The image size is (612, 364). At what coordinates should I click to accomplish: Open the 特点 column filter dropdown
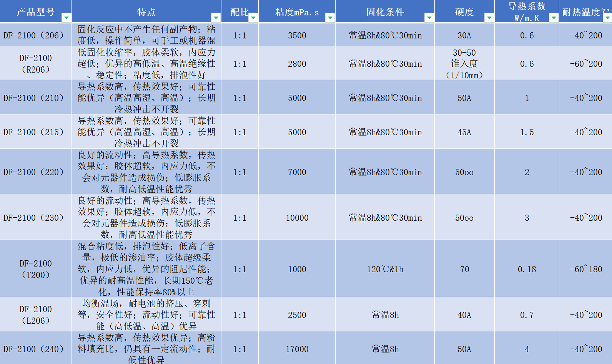216,18
